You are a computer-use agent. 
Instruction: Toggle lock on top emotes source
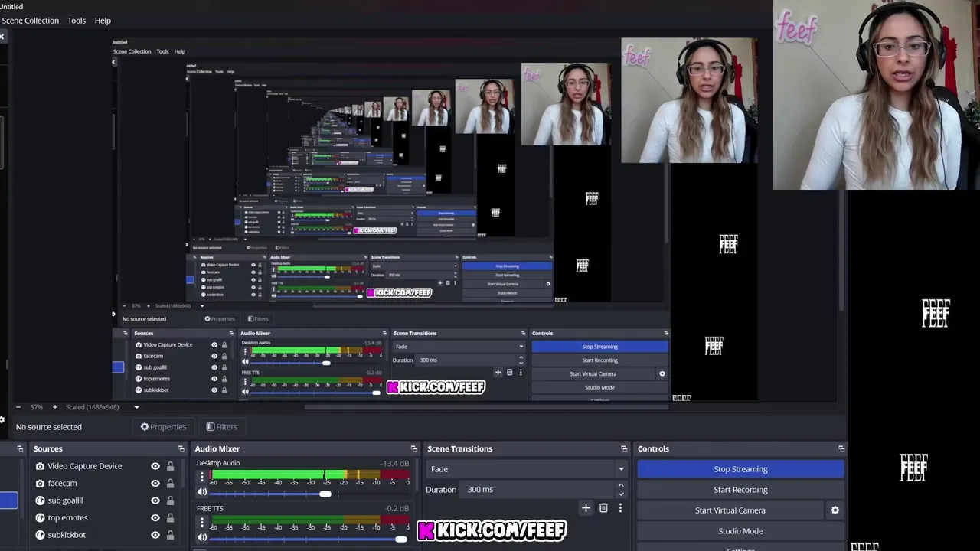click(170, 518)
